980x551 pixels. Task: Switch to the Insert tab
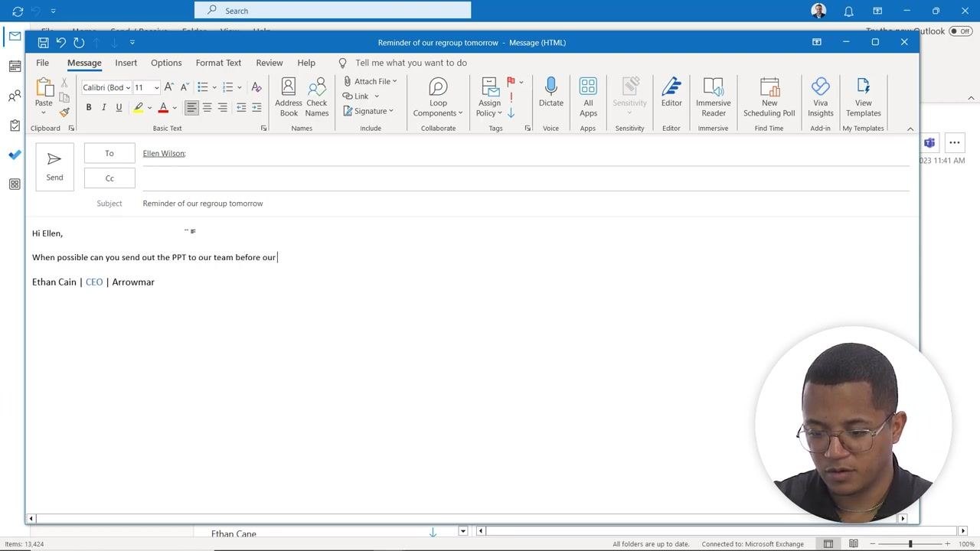point(126,63)
